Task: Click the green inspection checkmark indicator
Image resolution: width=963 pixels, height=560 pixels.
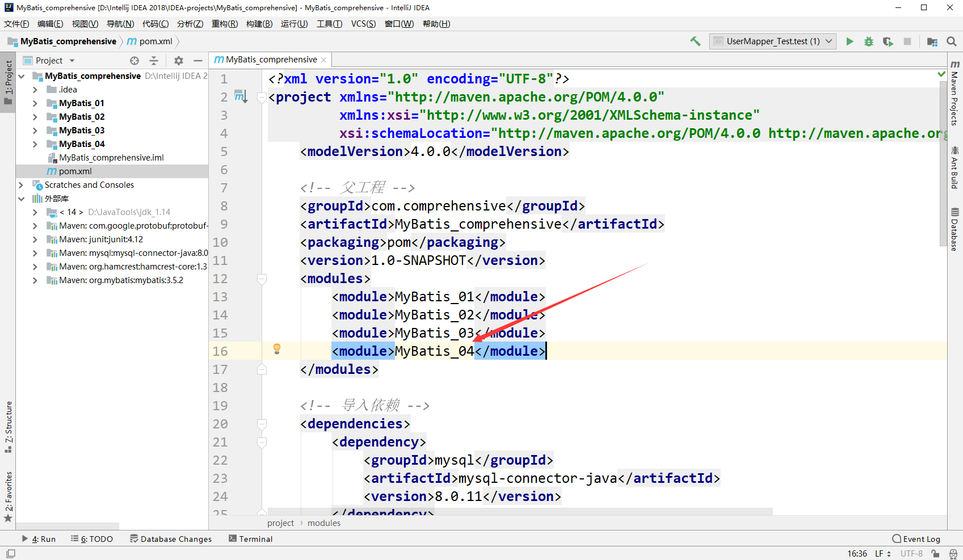Action: pyautogui.click(x=941, y=74)
